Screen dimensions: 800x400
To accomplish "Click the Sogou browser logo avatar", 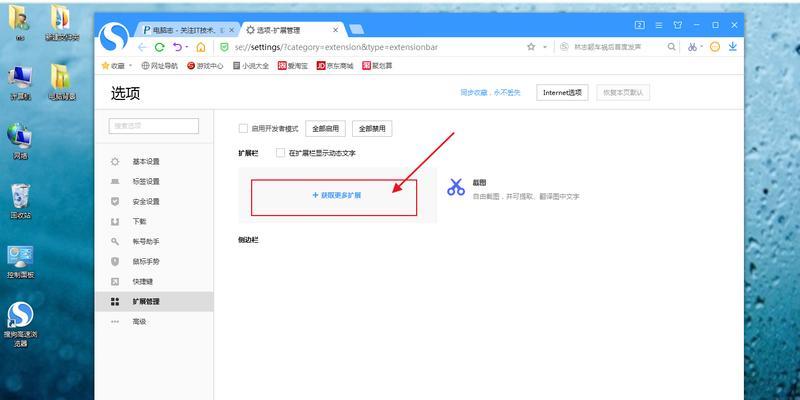I will (114, 37).
